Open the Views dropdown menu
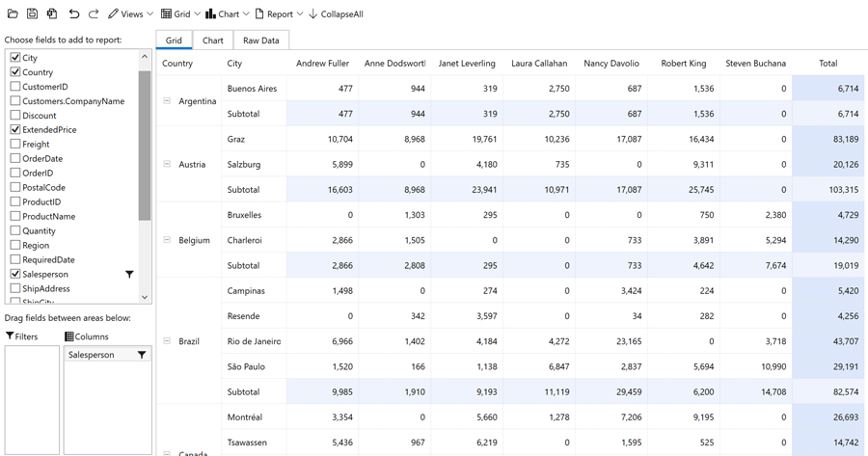 point(130,14)
